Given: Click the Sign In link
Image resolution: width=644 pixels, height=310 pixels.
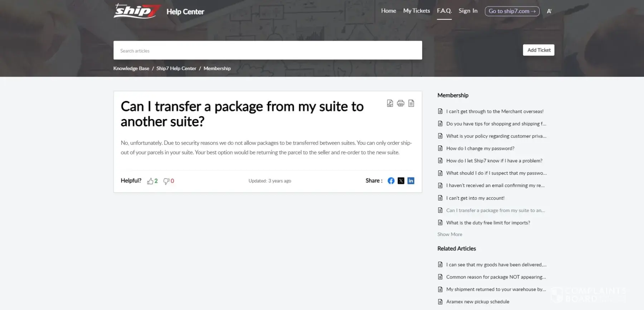Looking at the screenshot, I should click(468, 11).
